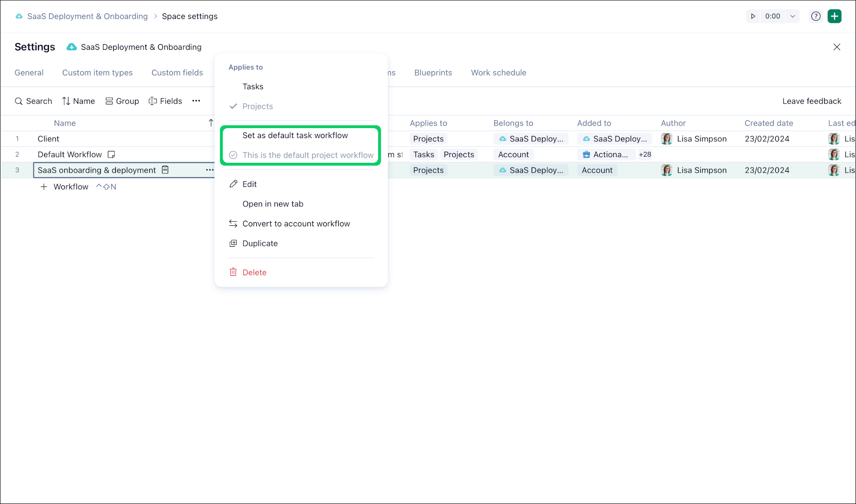Select Tasks under Applies to
Screen dimensions: 856x504
253,86
